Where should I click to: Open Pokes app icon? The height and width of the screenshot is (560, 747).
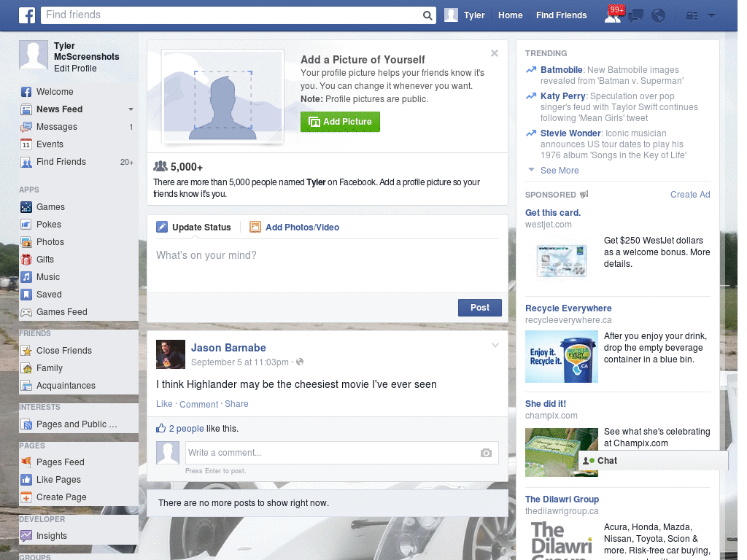[26, 225]
